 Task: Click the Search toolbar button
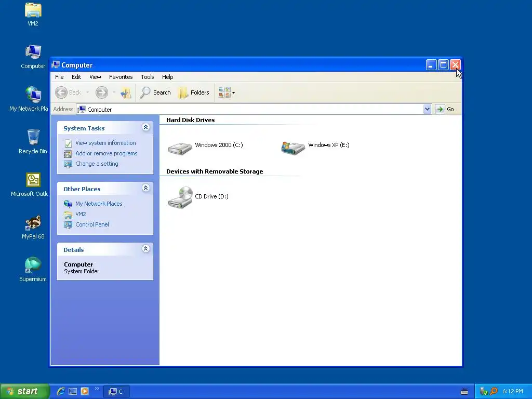coord(155,92)
